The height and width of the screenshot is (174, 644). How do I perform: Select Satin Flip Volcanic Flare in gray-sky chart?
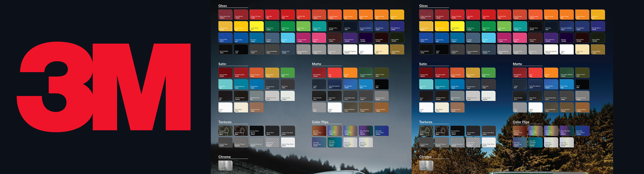tap(319, 131)
